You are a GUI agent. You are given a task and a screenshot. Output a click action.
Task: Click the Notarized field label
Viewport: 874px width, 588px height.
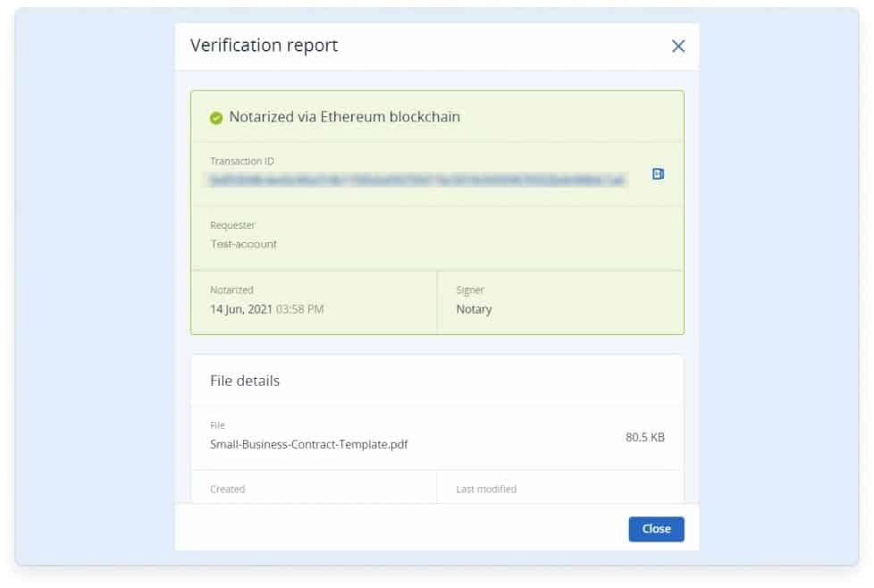click(x=231, y=290)
